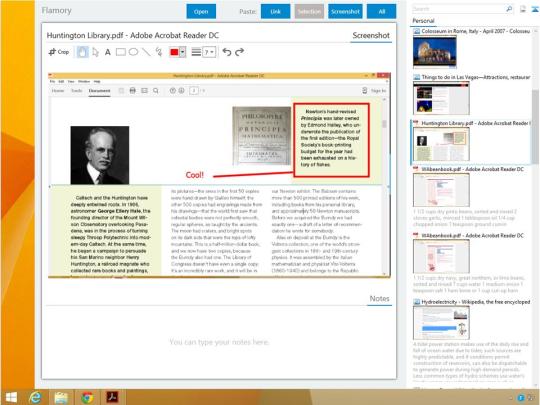Paste a Link

(276, 11)
